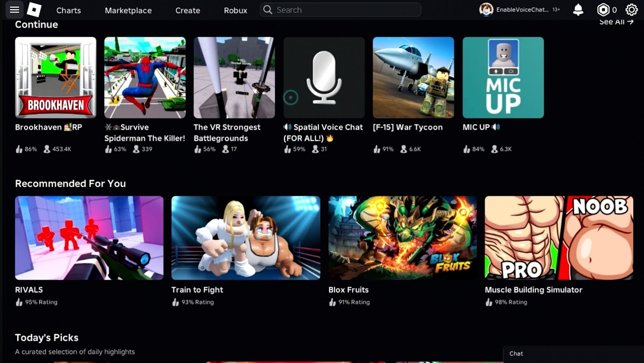Open the Survive Spiderman The Killer thumbnail
The image size is (644, 363).
145,78
